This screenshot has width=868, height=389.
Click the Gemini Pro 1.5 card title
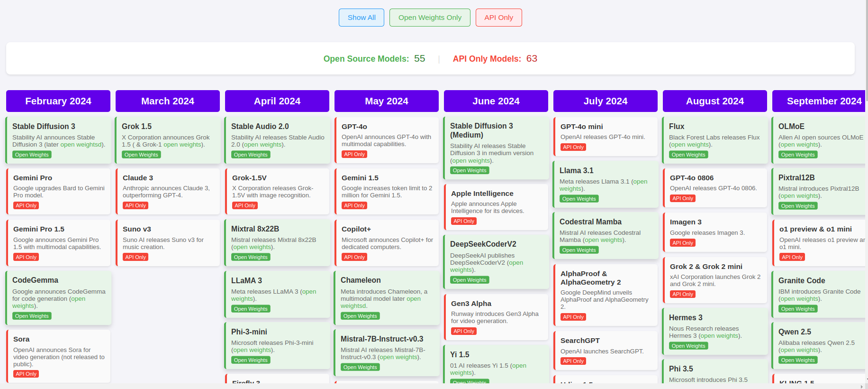pyautogui.click(x=39, y=229)
